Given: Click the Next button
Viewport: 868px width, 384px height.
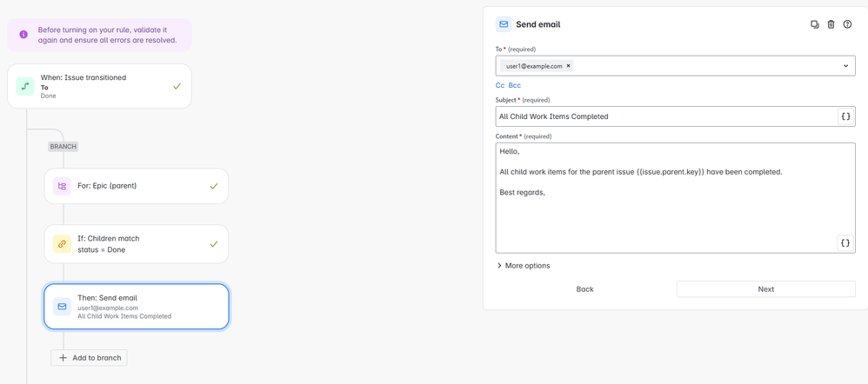Looking at the screenshot, I should (x=766, y=289).
